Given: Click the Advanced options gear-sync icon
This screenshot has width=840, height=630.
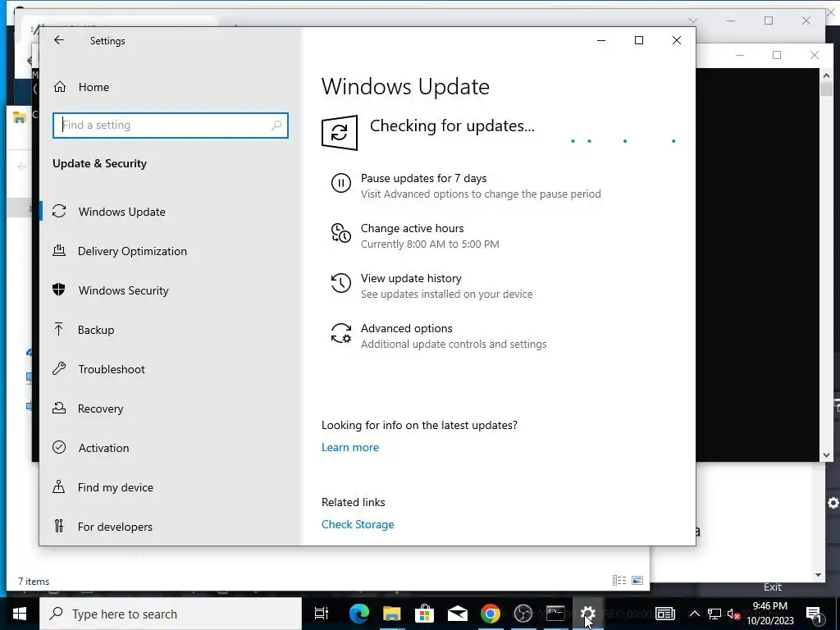Looking at the screenshot, I should pyautogui.click(x=340, y=333).
